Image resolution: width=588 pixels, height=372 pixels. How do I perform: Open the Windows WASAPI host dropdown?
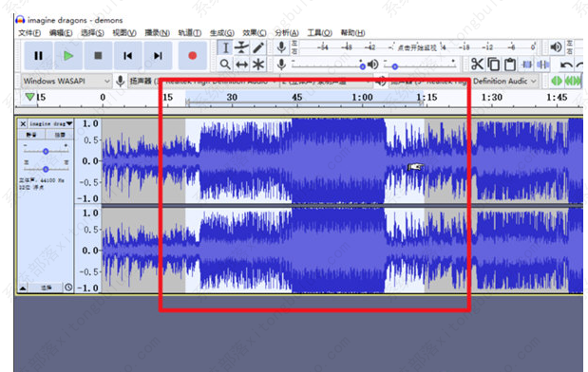(66, 81)
